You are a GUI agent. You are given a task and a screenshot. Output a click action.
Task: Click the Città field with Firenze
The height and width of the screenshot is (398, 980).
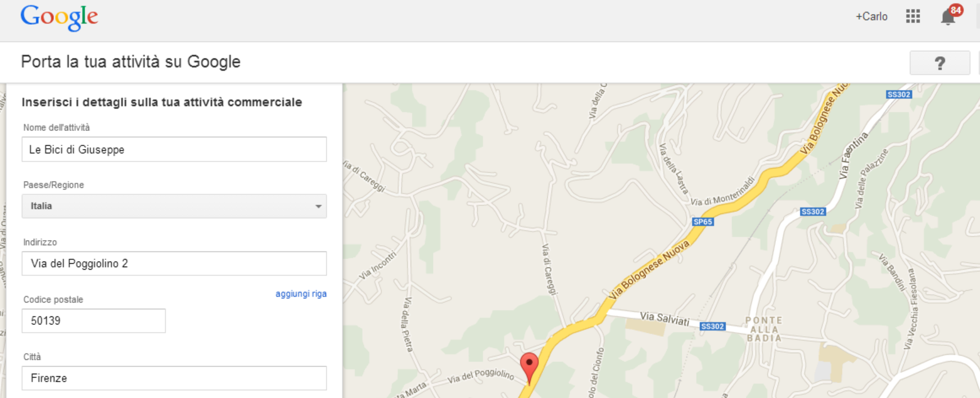(174, 378)
